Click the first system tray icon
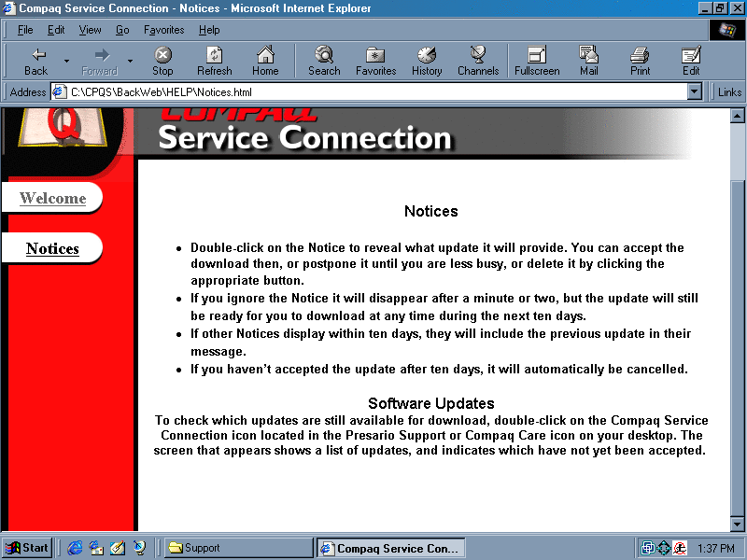The image size is (747, 560). [648, 548]
